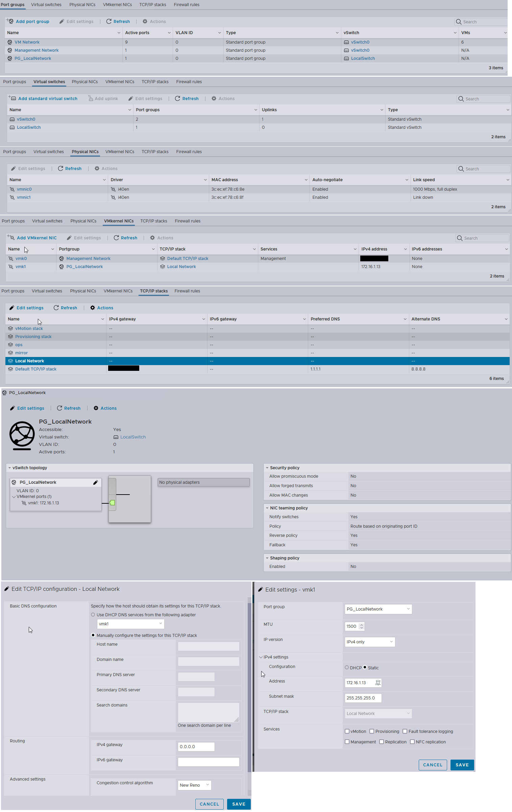Click the stack icon beside vMotion stack
This screenshot has height=812, width=512.
(x=10, y=329)
